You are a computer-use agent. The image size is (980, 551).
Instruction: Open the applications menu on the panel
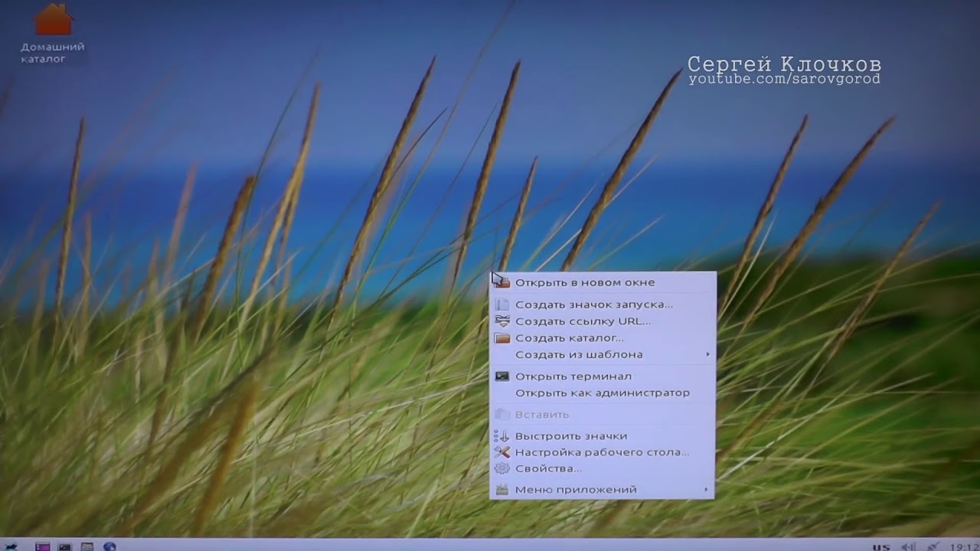(x=11, y=546)
